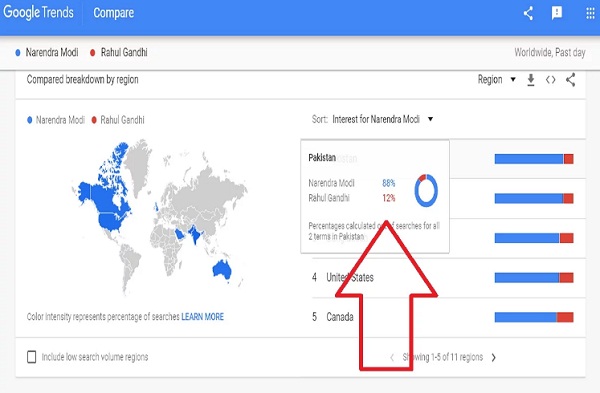Enable include low search volume regions

32,357
